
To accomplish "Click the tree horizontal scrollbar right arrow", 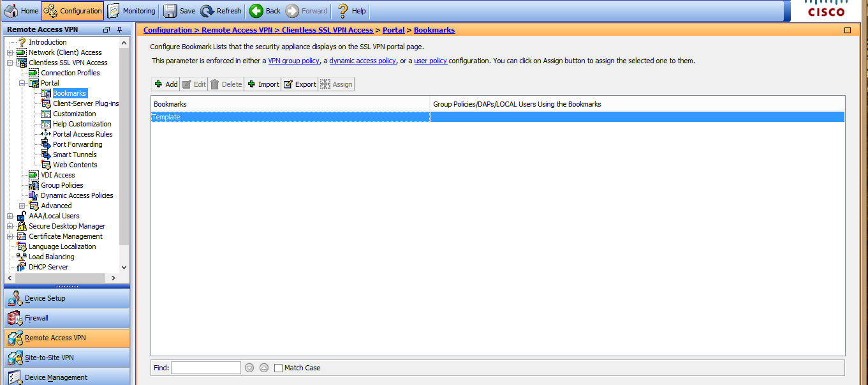I will [x=113, y=278].
